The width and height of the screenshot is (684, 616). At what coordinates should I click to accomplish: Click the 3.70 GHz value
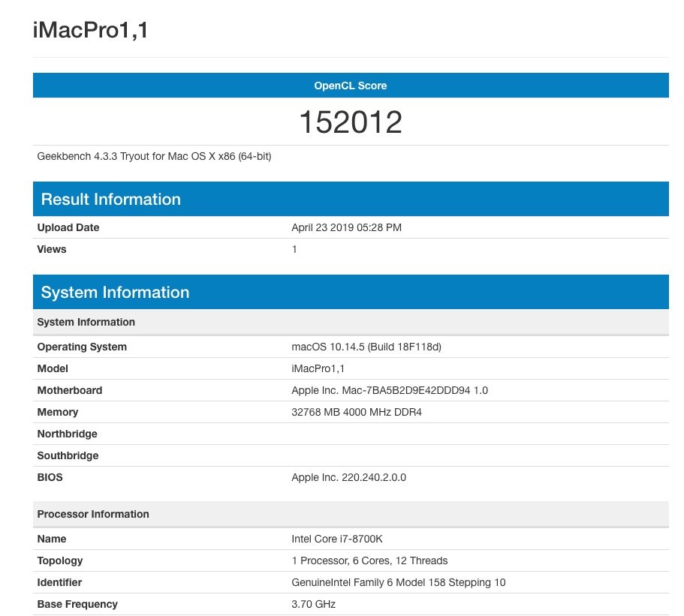tap(313, 605)
